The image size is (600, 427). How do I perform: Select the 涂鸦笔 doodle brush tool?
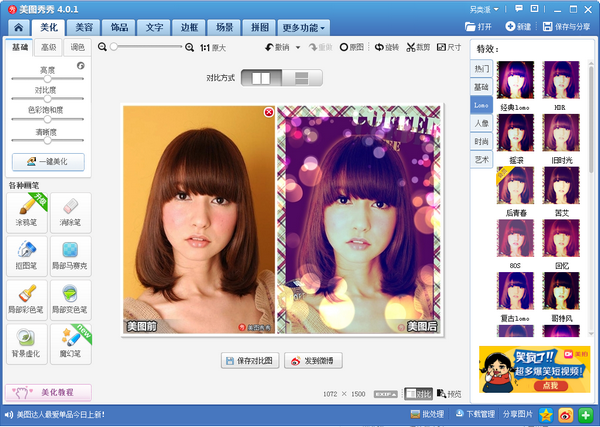click(27, 213)
